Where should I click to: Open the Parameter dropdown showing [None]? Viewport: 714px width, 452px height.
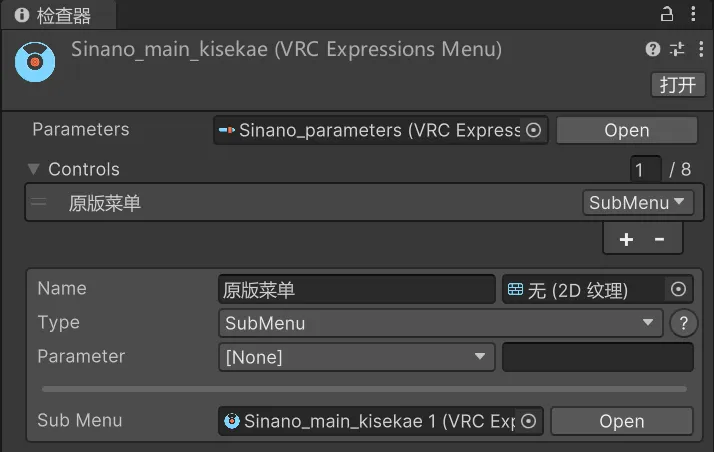pyautogui.click(x=357, y=357)
